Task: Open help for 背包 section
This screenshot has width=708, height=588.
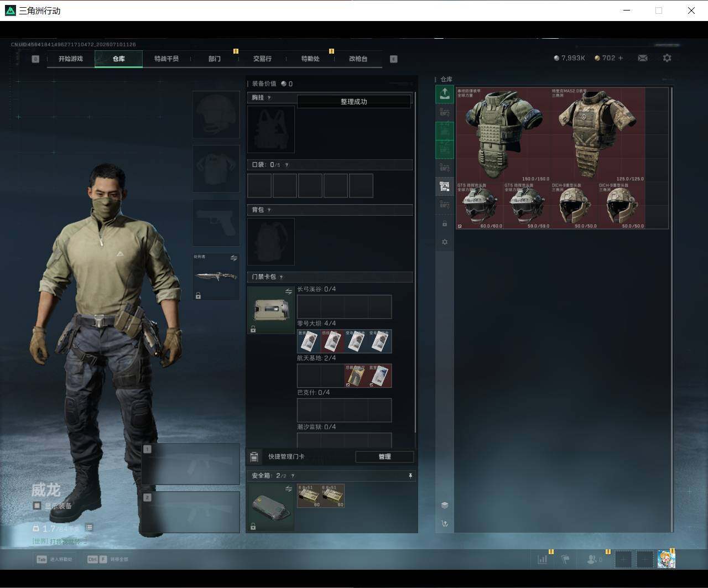Action: 269,210
